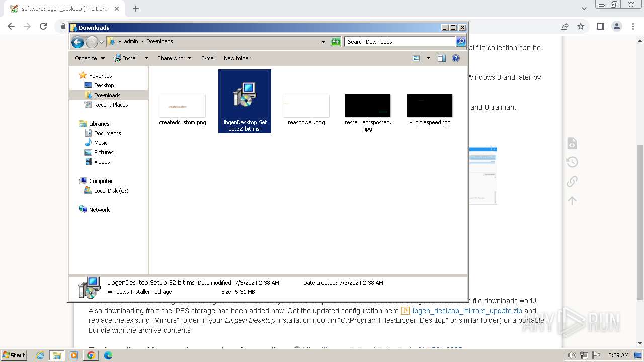Open Pictures library
Screen dimensions: 644x362
tap(104, 152)
